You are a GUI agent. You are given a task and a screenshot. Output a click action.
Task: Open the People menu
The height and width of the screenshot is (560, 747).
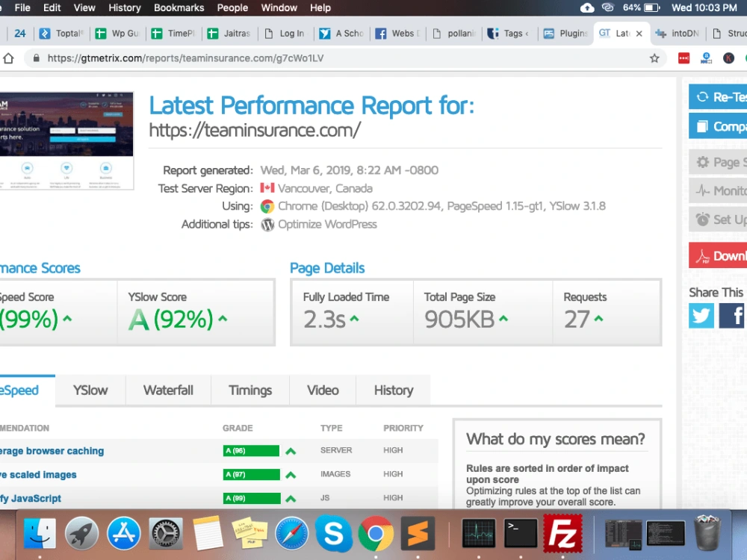point(232,7)
